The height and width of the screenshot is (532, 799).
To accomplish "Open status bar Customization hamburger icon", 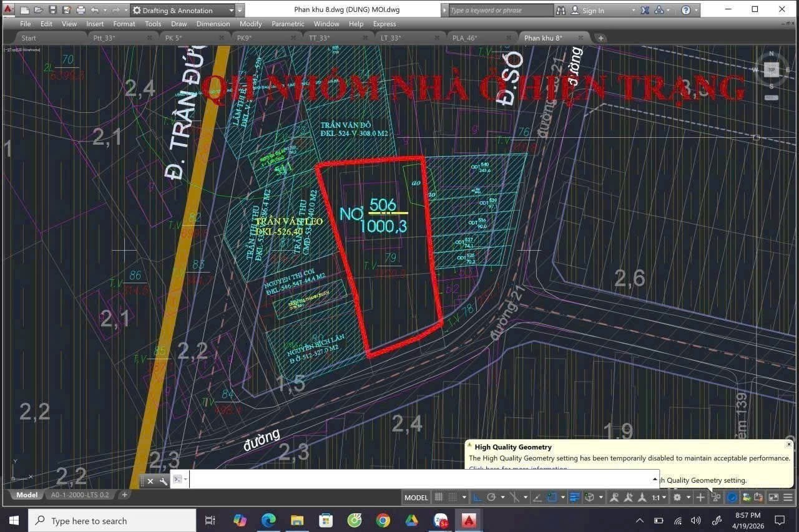I will (x=788, y=497).
